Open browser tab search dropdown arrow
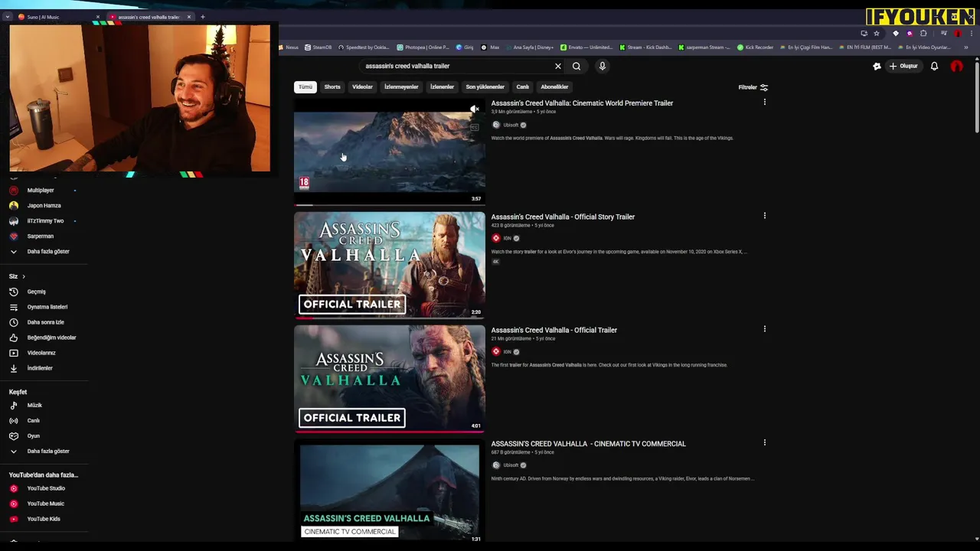 7,17
